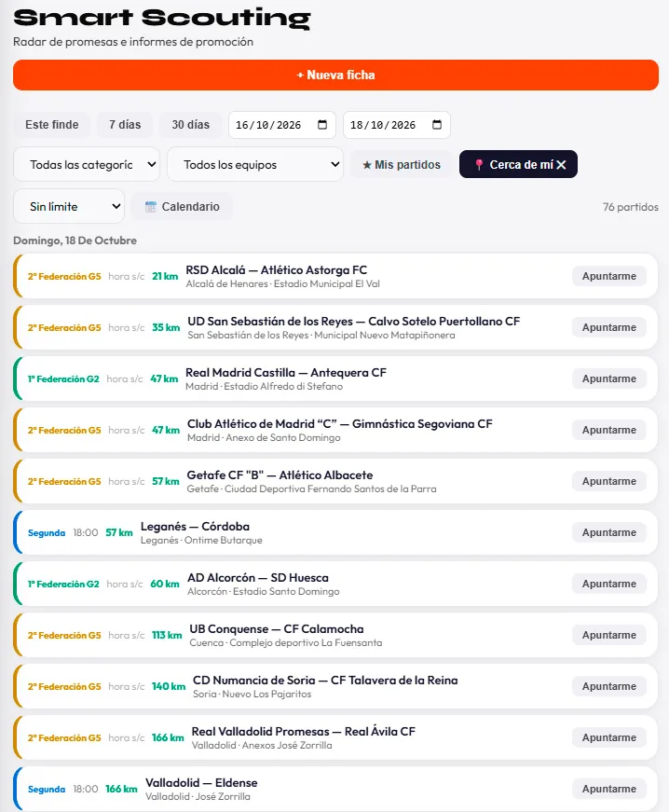Viewport: 669px width, 812px height.
Task: Open RSD Alcalá — Atlético Astorga FC title
Action: coord(277,269)
